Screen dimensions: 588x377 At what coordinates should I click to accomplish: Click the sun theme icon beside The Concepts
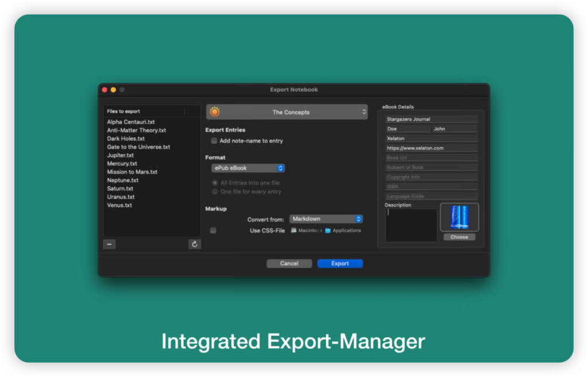214,112
